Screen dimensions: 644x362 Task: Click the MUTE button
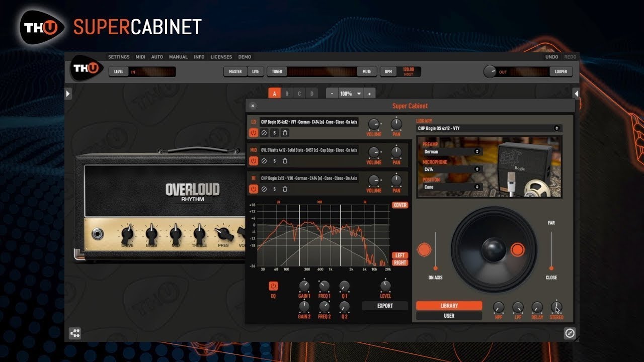[367, 72]
